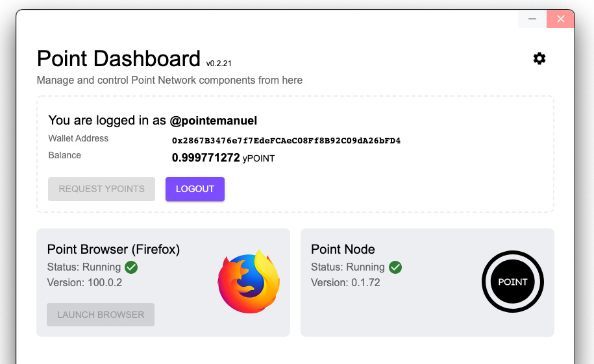The width and height of the screenshot is (594, 364).
Task: Click the Point Dashboard title heading
Action: [119, 58]
